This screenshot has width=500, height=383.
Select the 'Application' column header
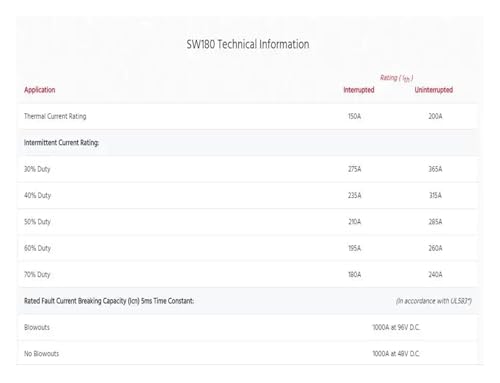[x=40, y=90]
